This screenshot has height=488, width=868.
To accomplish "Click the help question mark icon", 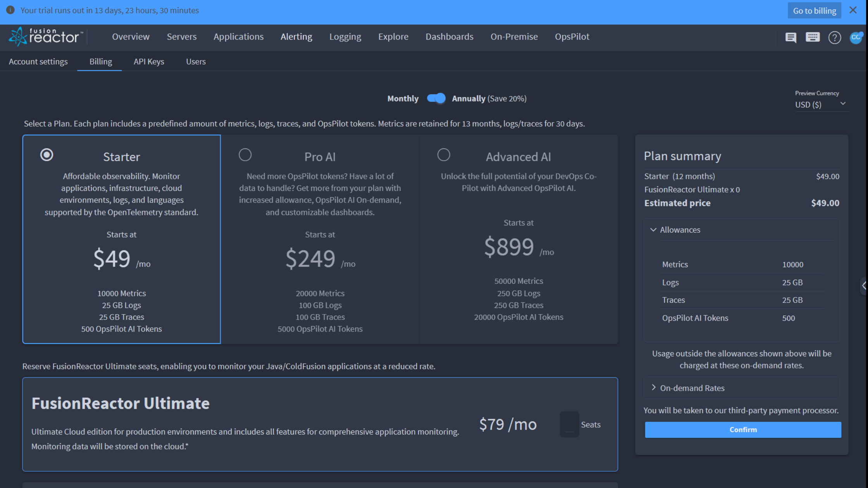I will click(x=834, y=38).
